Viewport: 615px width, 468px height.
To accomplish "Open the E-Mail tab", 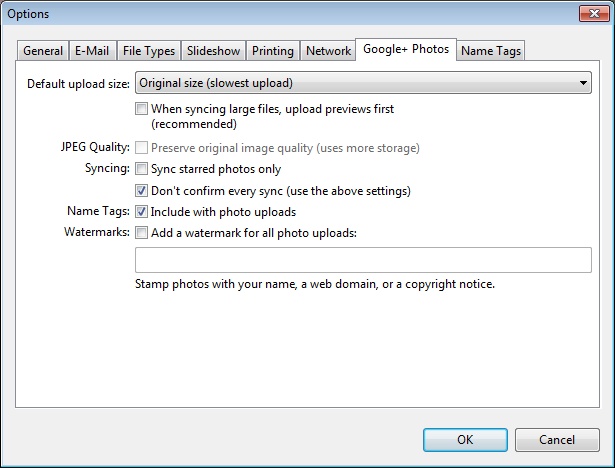I will [92, 51].
